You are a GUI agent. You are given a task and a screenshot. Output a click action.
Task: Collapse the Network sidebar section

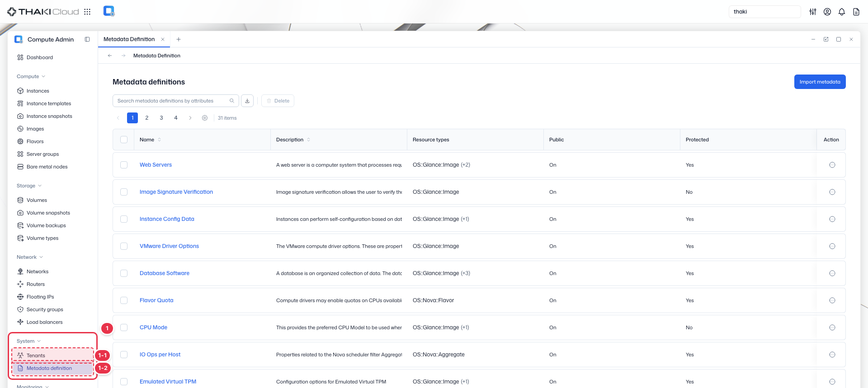30,257
